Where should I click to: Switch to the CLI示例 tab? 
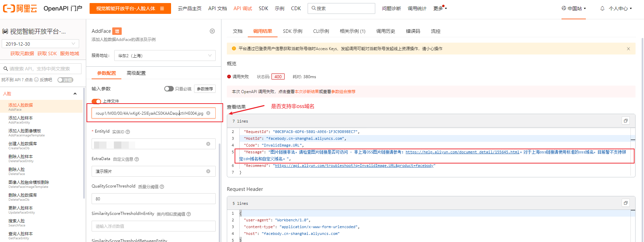[x=321, y=31]
